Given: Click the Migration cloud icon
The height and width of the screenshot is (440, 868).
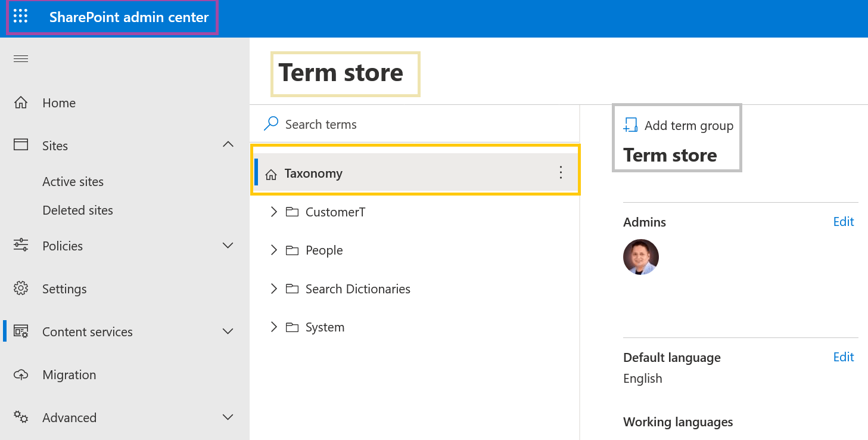Looking at the screenshot, I should click(x=21, y=374).
